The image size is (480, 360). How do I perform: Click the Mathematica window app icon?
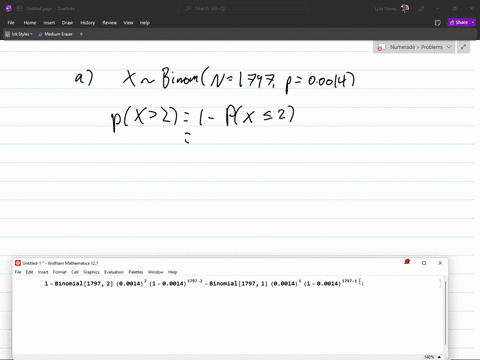coord(18,263)
